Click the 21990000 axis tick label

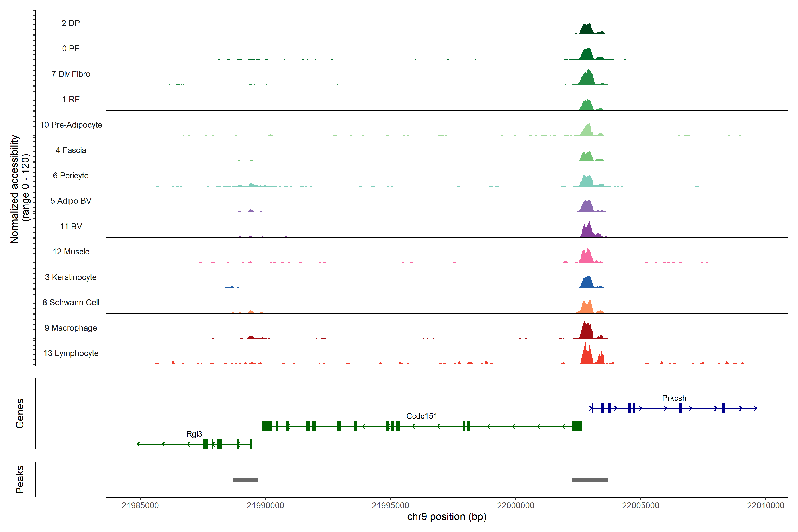tap(265, 506)
